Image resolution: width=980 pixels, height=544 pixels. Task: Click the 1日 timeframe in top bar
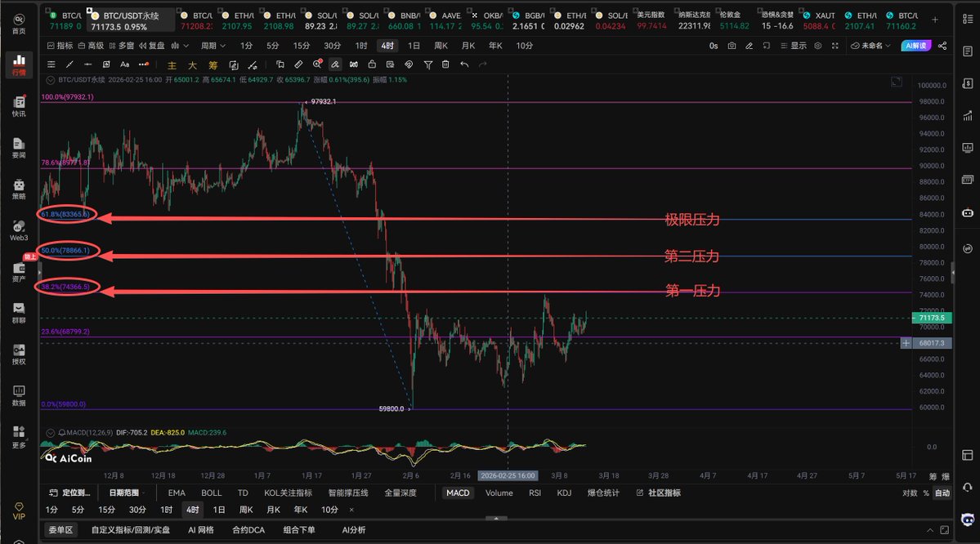click(x=414, y=46)
